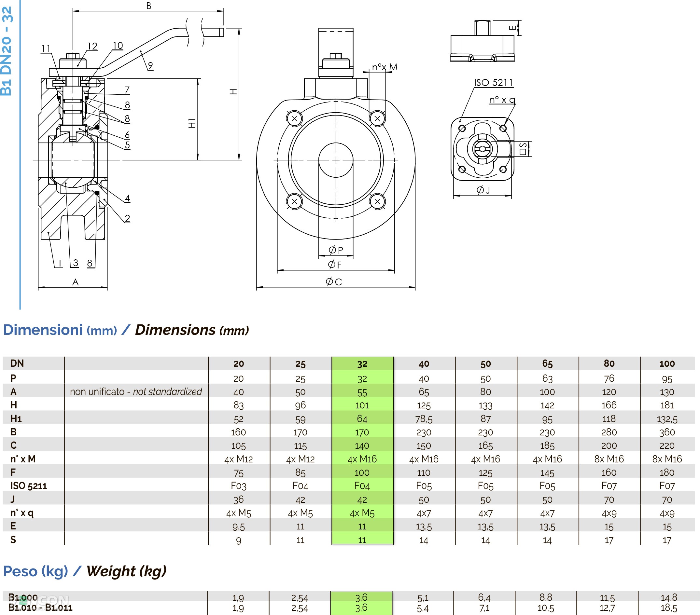This screenshot has width=700, height=615.
Task: Click '4x M5' under DN 25
Action: [x=300, y=513]
